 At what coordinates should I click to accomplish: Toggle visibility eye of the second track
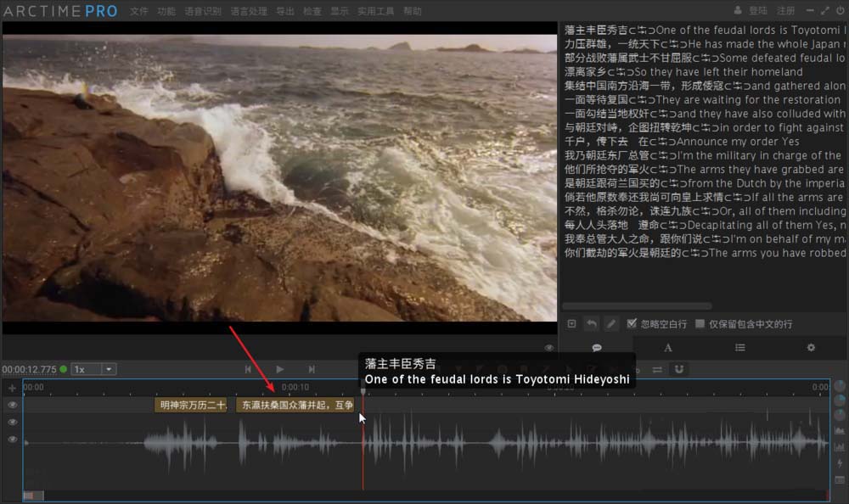click(x=12, y=423)
